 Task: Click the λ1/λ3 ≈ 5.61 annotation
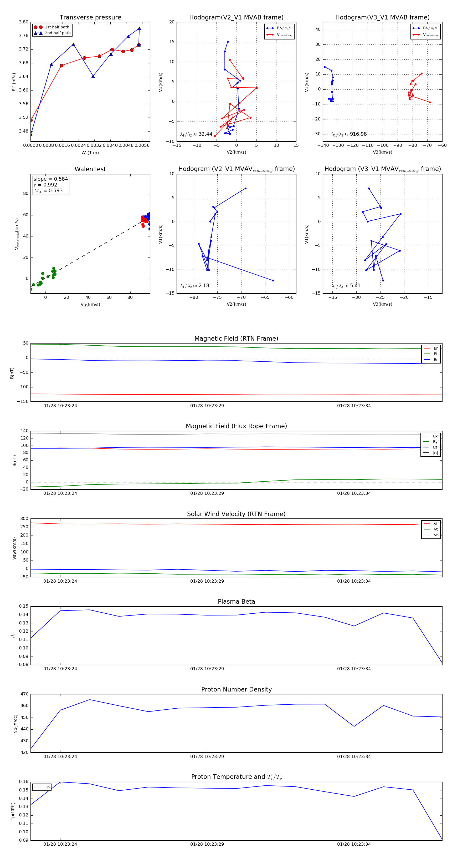click(346, 286)
